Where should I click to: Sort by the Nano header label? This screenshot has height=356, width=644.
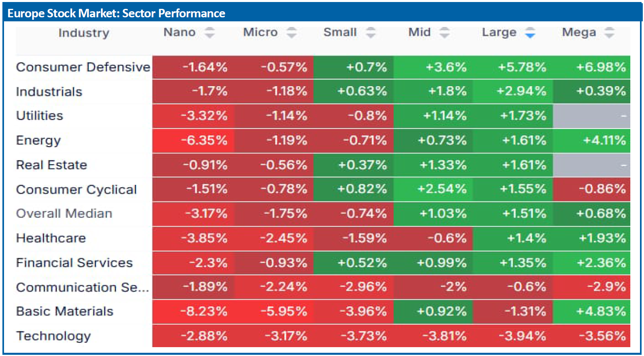pyautogui.click(x=179, y=32)
